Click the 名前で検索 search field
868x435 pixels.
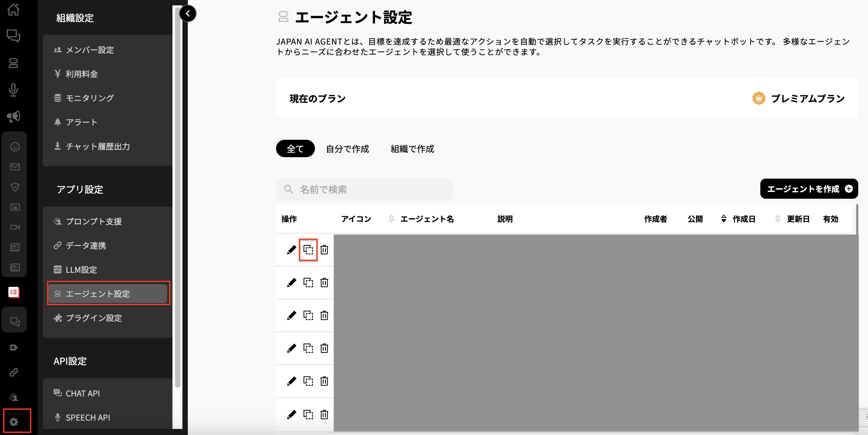click(x=364, y=189)
